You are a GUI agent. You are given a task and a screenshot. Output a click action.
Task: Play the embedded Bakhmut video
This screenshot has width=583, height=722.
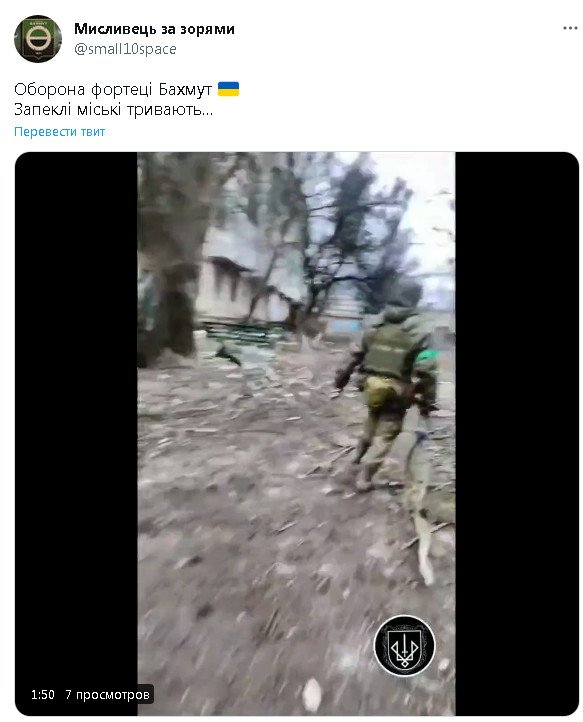[297, 433]
